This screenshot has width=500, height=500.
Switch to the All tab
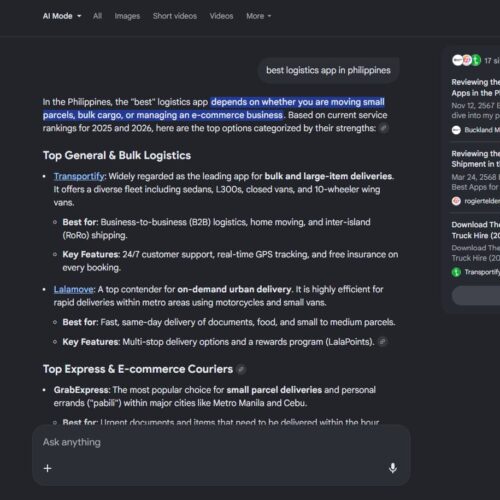point(97,16)
